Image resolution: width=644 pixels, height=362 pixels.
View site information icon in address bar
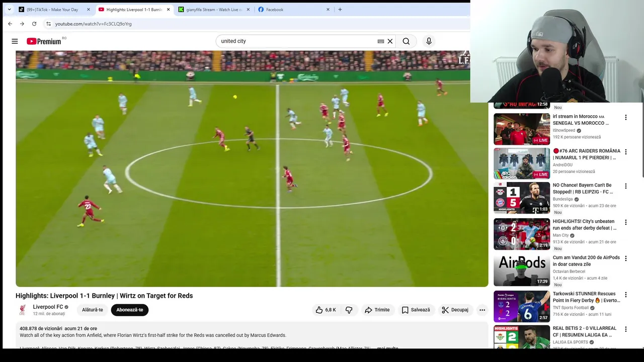(x=48, y=24)
